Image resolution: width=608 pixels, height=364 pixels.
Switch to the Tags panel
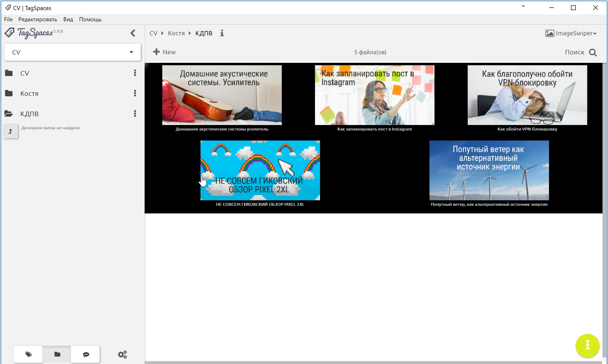coord(28,354)
